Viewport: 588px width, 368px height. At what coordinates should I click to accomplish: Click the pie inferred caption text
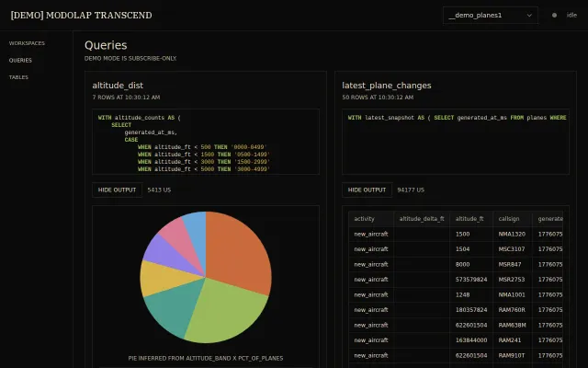[x=206, y=358]
